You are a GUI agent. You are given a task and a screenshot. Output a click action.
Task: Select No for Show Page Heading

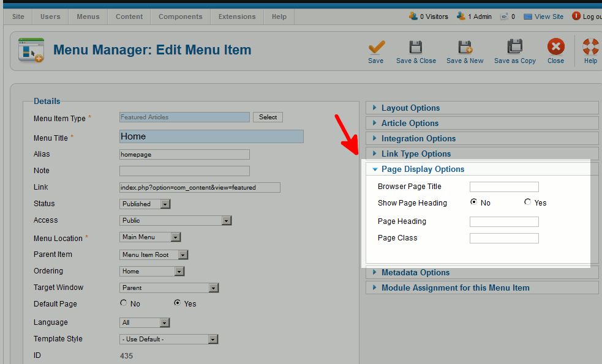tap(473, 202)
